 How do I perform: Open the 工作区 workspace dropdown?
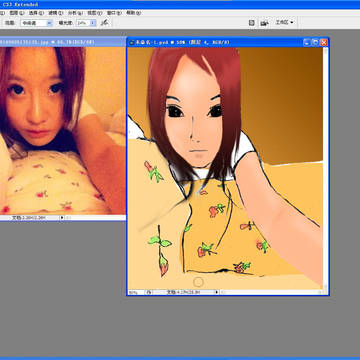click(284, 22)
